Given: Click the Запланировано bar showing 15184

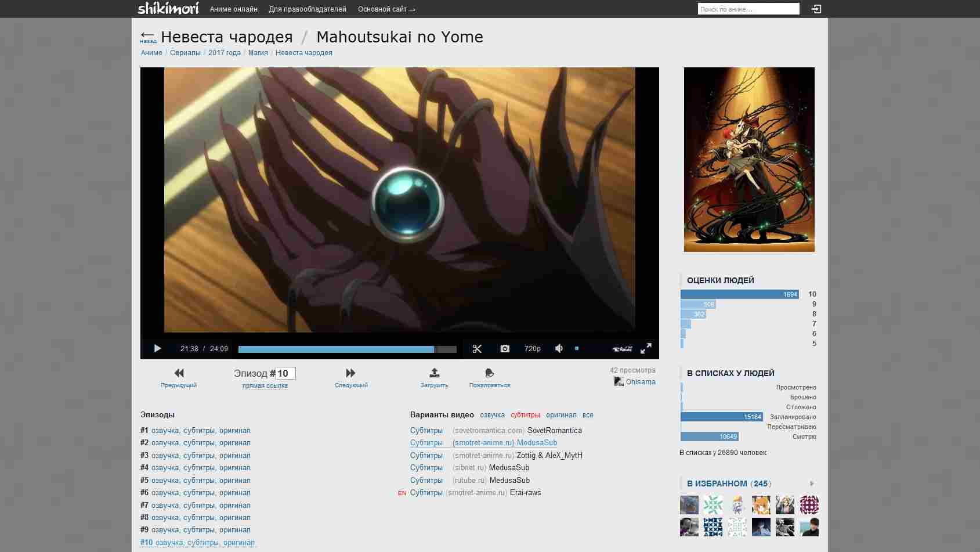Looking at the screenshot, I should click(x=721, y=417).
